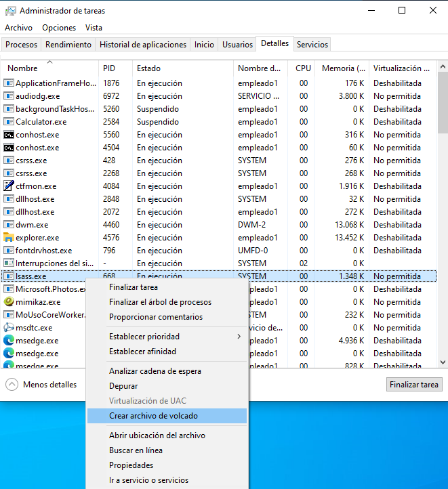The height and width of the screenshot is (489, 448).
Task: Click the vertical scrollbar thumb
Action: (443, 102)
